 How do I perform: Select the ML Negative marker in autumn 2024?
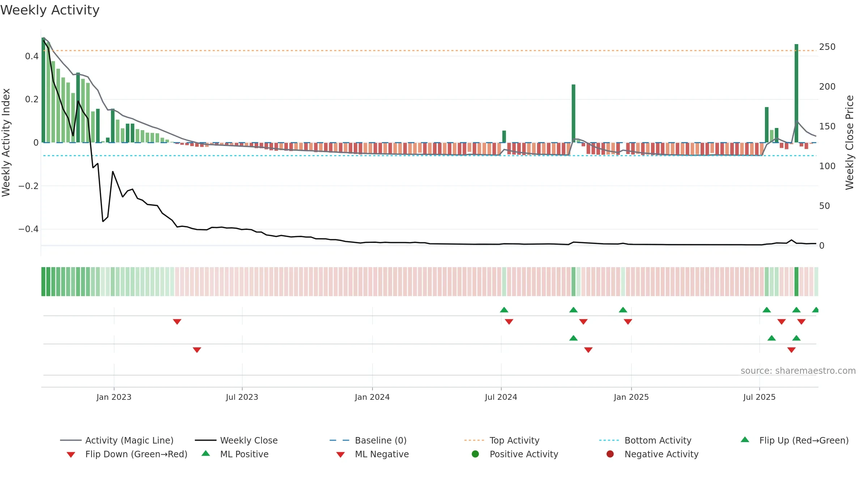(x=588, y=350)
